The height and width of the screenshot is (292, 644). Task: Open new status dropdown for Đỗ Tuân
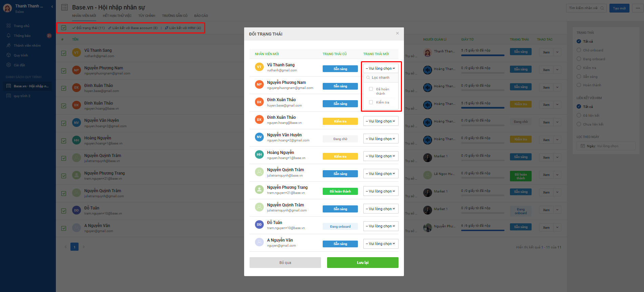tap(381, 226)
